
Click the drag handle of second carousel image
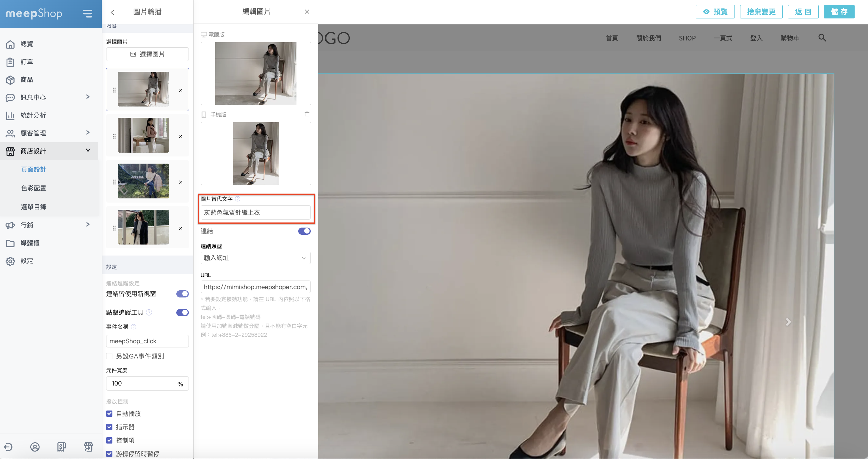pos(114,136)
